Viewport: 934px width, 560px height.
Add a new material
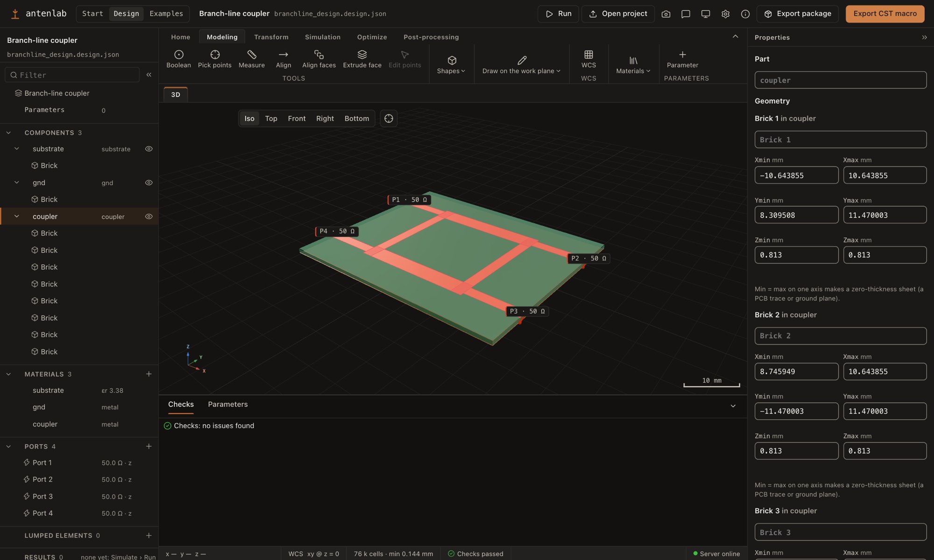point(149,374)
